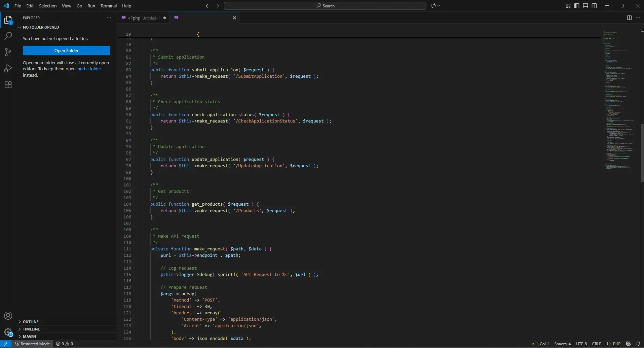Open the Help menu

[x=126, y=6]
